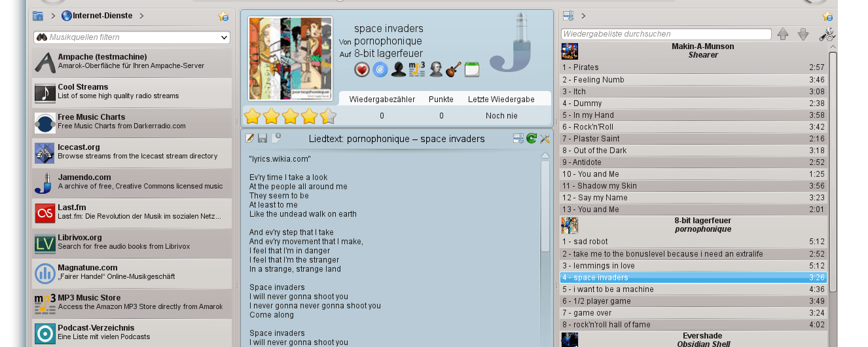Open the Internet-Dienste globe breadcrumb
Viewport: 868px width, 347px height.
point(96,16)
